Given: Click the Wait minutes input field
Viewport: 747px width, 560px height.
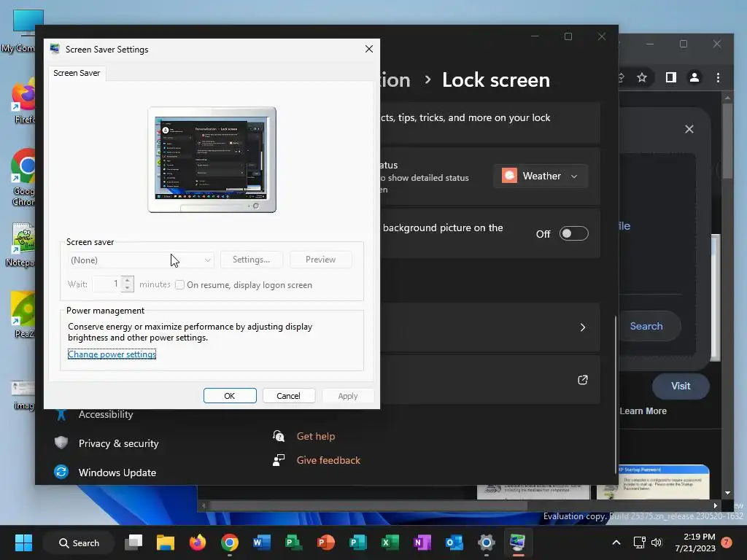Looking at the screenshot, I should pyautogui.click(x=107, y=284).
